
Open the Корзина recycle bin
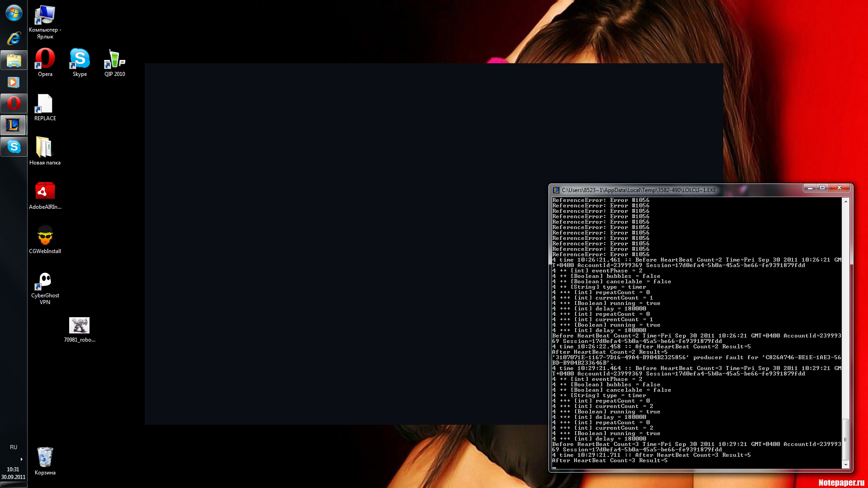click(45, 458)
